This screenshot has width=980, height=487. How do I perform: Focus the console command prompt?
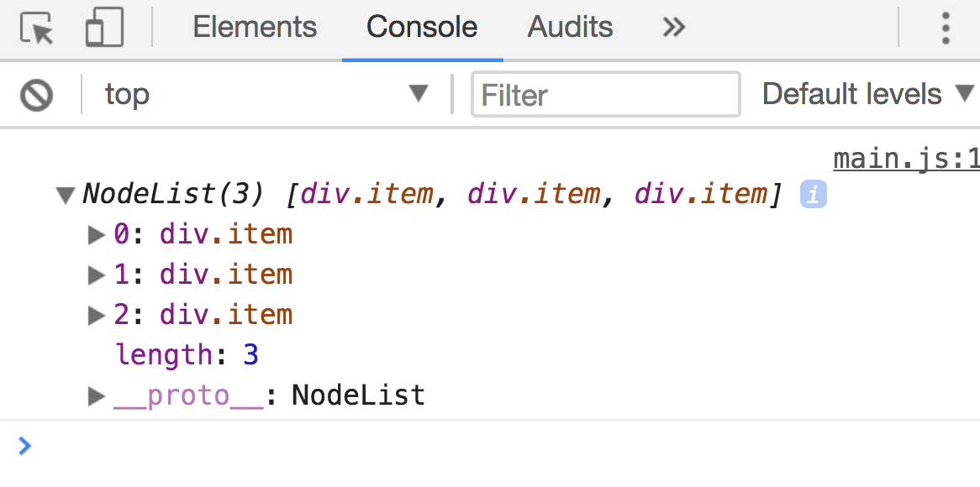click(336, 446)
